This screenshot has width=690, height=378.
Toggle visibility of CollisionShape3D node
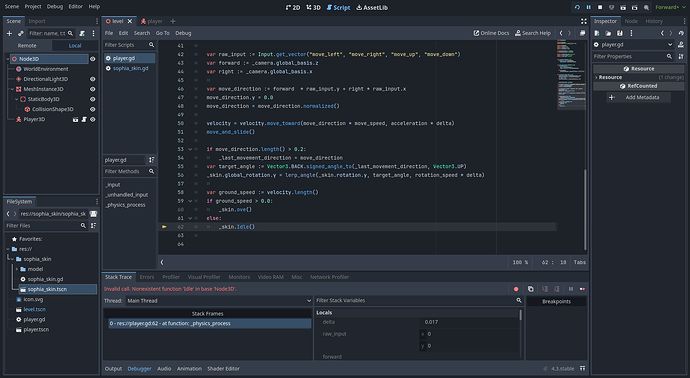point(92,109)
